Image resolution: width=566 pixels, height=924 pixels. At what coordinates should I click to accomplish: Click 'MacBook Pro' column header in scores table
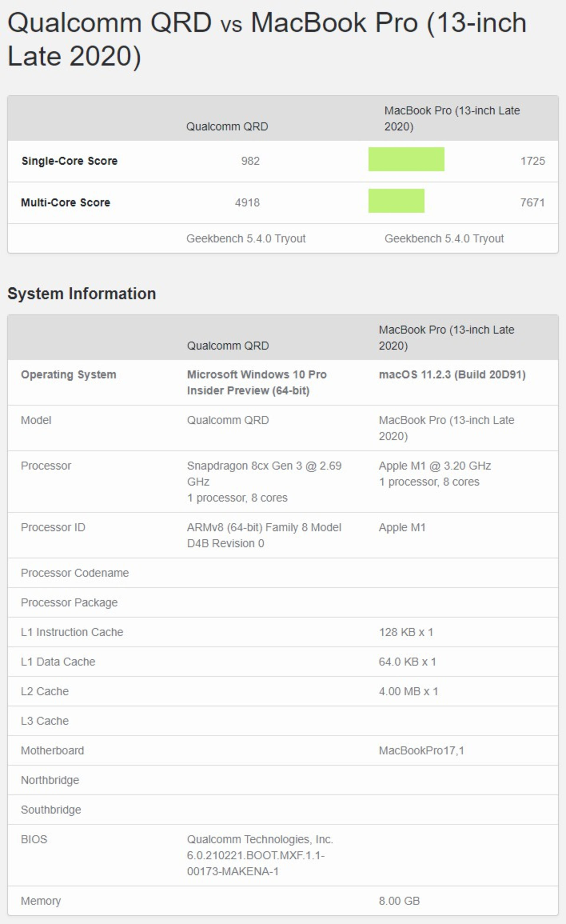tap(452, 119)
